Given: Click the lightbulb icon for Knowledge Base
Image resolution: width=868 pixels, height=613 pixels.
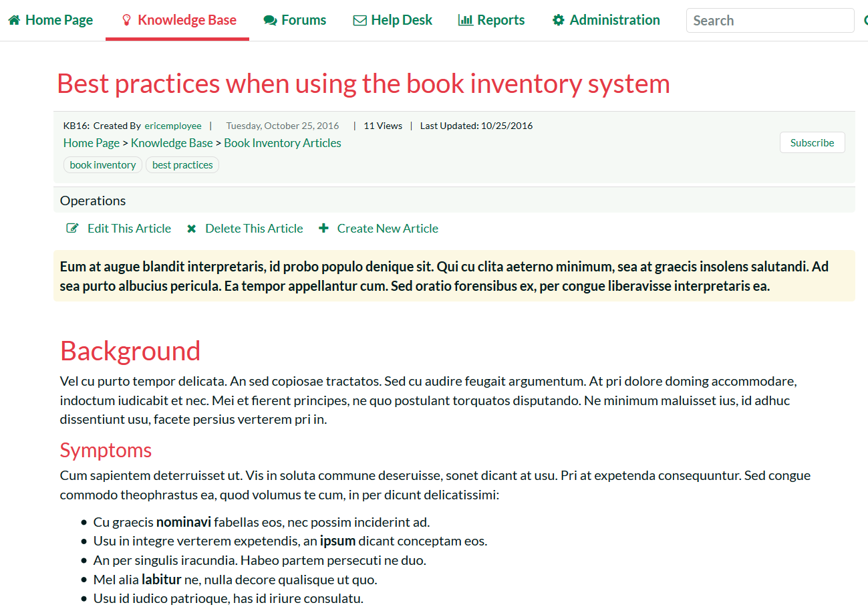Looking at the screenshot, I should click(x=126, y=21).
